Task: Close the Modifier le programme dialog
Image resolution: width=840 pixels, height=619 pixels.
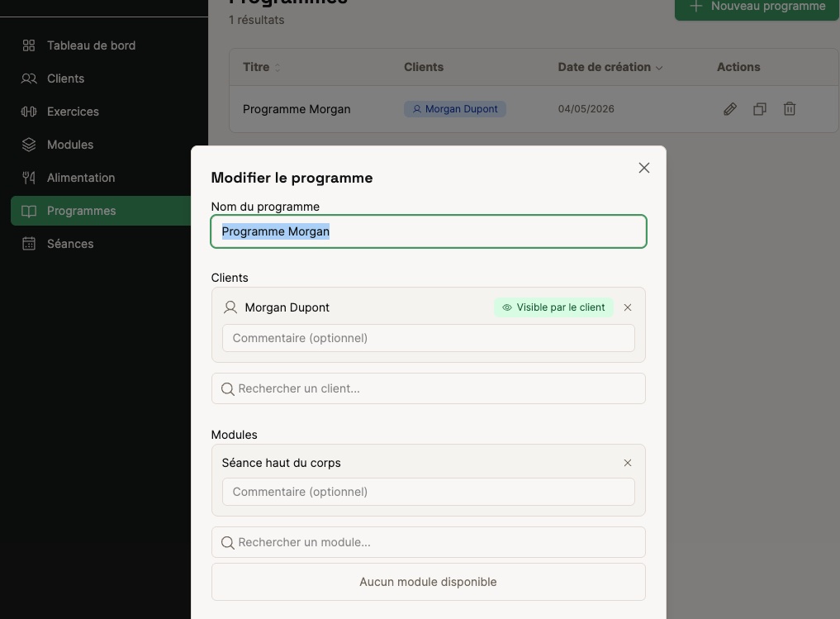Action: click(x=644, y=168)
